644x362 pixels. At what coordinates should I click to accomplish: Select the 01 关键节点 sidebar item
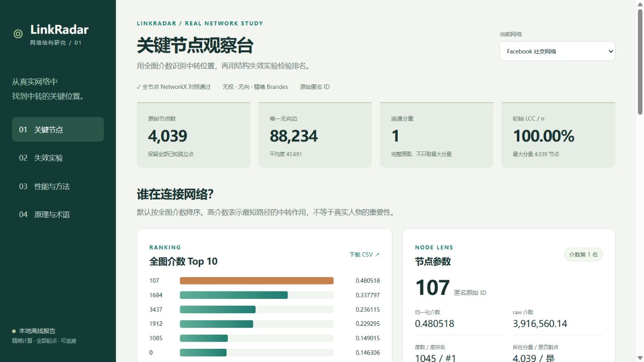pyautogui.click(x=58, y=130)
